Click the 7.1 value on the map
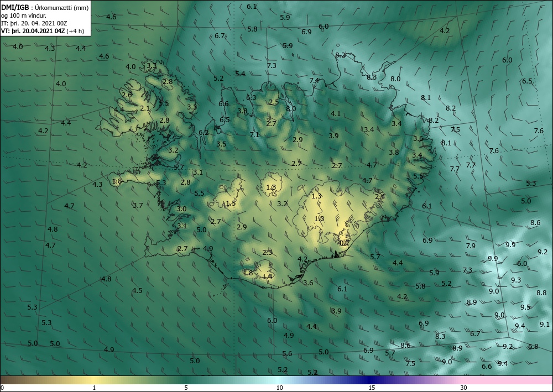The image size is (553, 392). pyautogui.click(x=254, y=135)
